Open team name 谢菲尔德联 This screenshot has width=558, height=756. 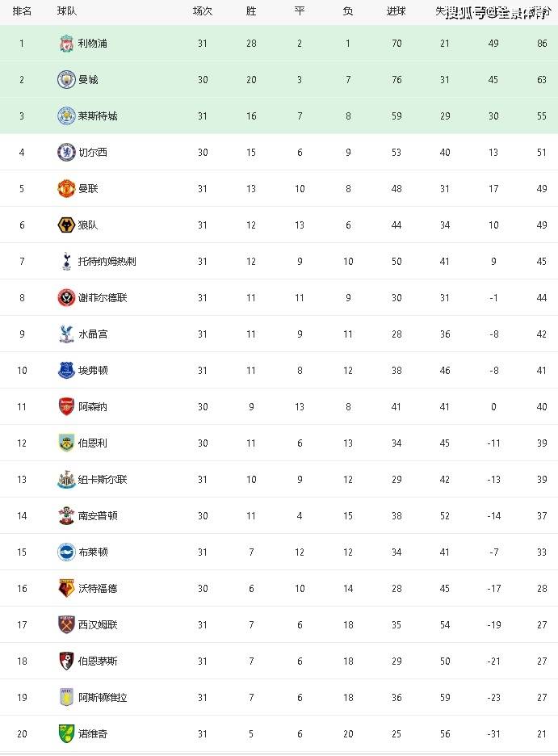click(x=103, y=298)
